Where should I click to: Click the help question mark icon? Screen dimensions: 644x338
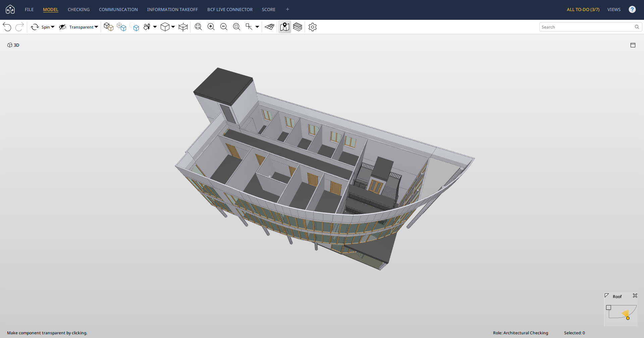coord(632,9)
